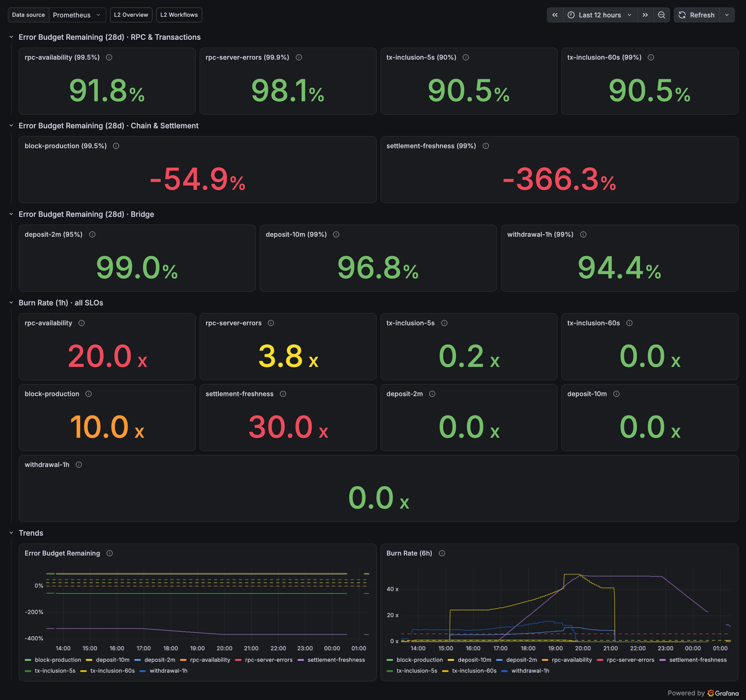Viewport: 746px width, 700px height.
Task: Click info icon on settlement-freshness burn rate panel
Action: tap(283, 394)
